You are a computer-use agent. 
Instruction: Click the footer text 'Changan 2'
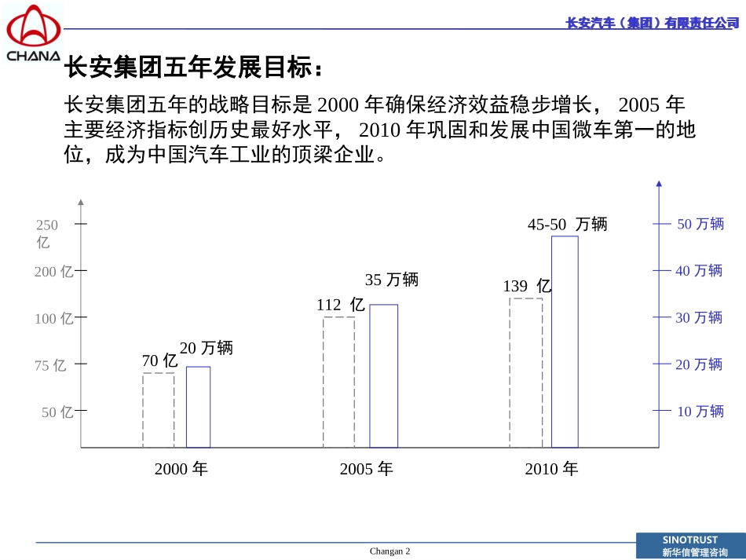point(389,551)
